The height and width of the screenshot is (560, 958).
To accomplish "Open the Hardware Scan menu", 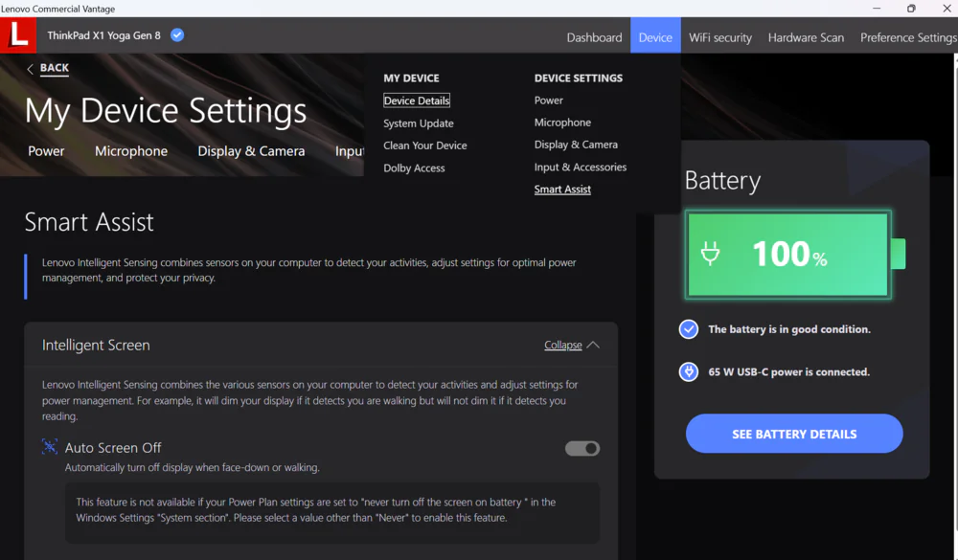I will tap(806, 38).
